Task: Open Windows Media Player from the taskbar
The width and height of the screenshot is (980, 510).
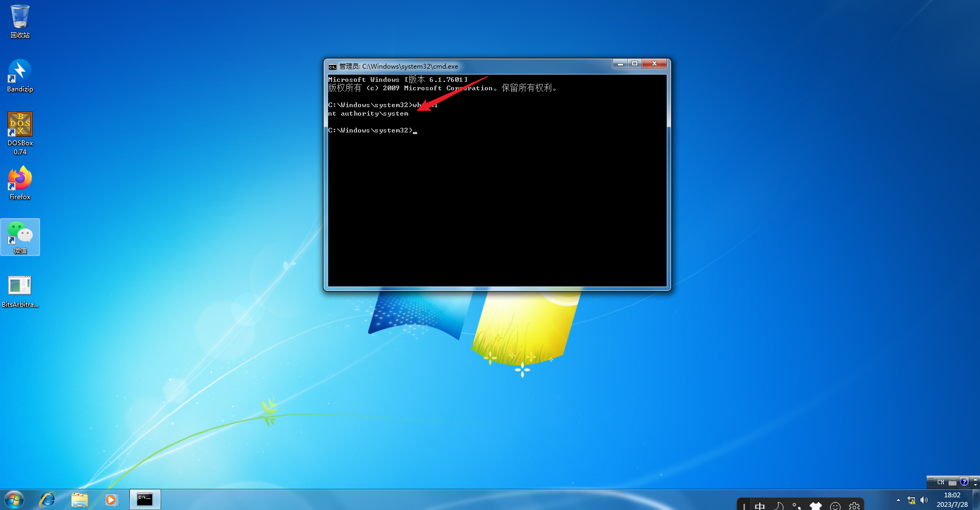Action: pos(111,499)
